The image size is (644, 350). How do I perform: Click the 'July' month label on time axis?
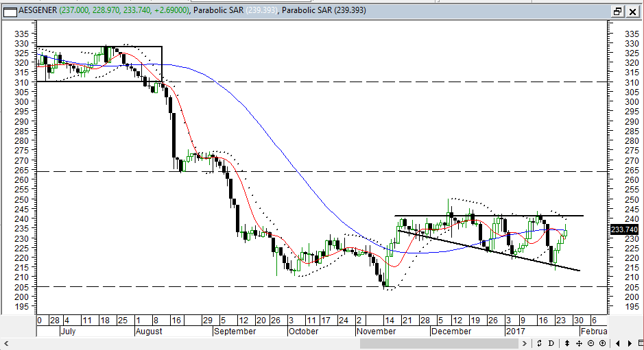tap(68, 331)
